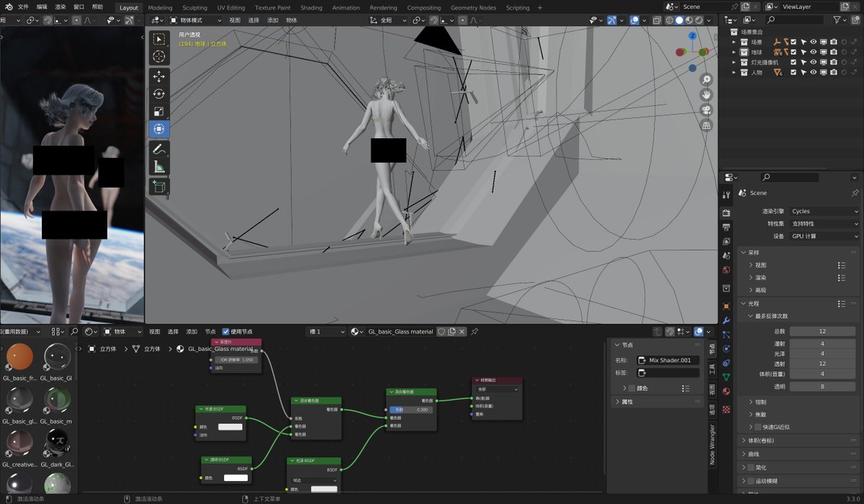Viewport: 864px width, 504px height.
Task: Open the Render properties tab icon
Action: tap(726, 213)
